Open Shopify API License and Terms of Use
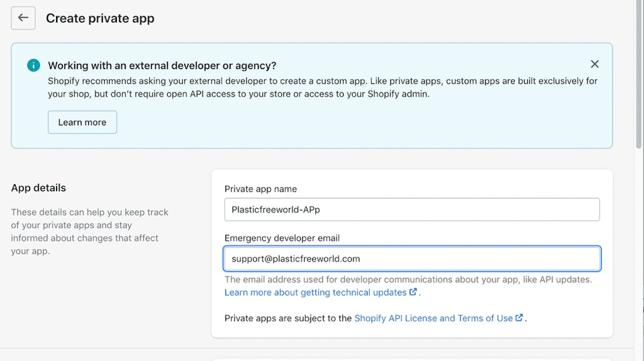Viewport: 644px width, 361px height. 434,318
